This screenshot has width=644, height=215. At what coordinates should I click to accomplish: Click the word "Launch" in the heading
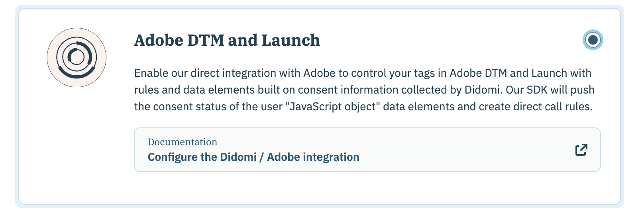click(x=291, y=40)
